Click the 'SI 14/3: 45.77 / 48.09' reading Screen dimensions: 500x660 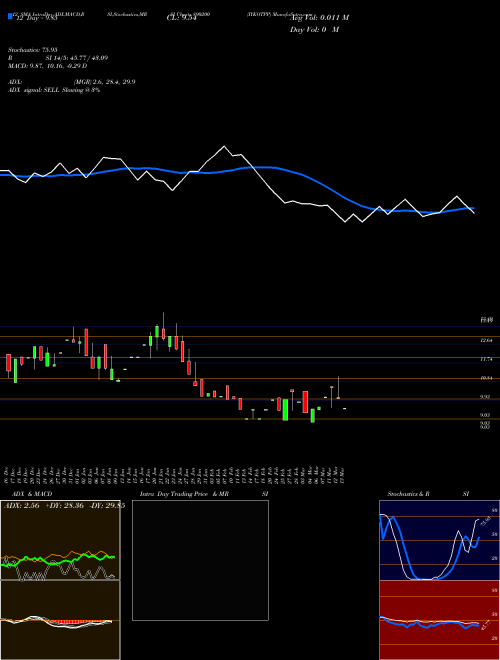pyautogui.click(x=77, y=58)
